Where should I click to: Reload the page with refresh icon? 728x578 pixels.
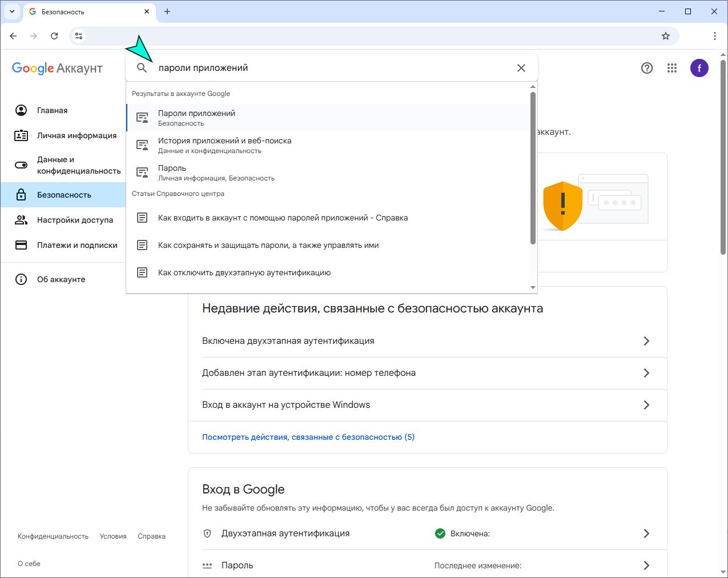[x=54, y=35]
